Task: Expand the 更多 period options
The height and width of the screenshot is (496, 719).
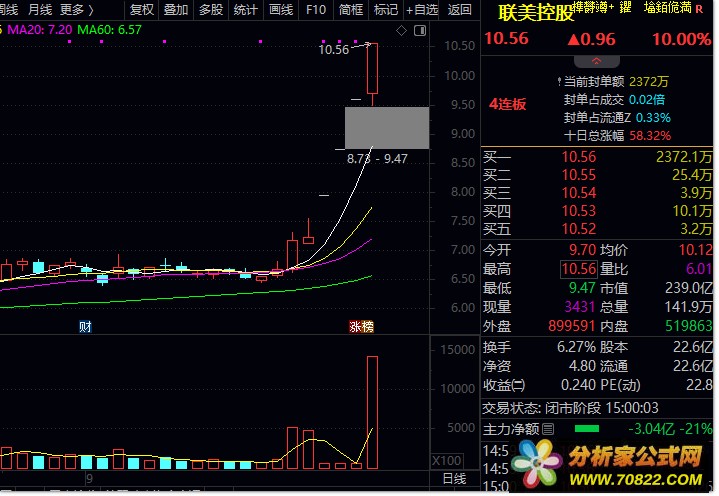Action: tap(77, 9)
